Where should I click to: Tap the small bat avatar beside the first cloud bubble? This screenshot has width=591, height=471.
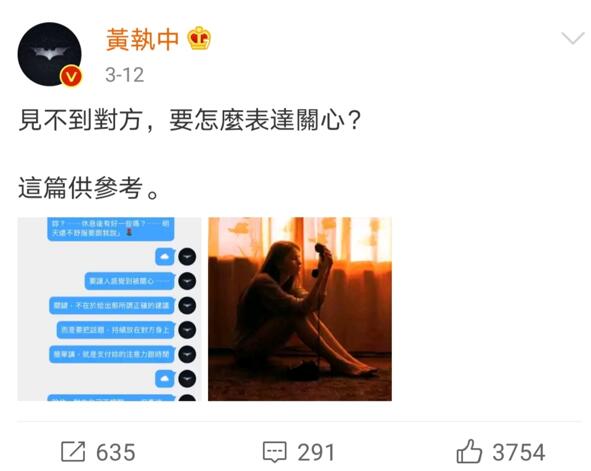point(187,257)
